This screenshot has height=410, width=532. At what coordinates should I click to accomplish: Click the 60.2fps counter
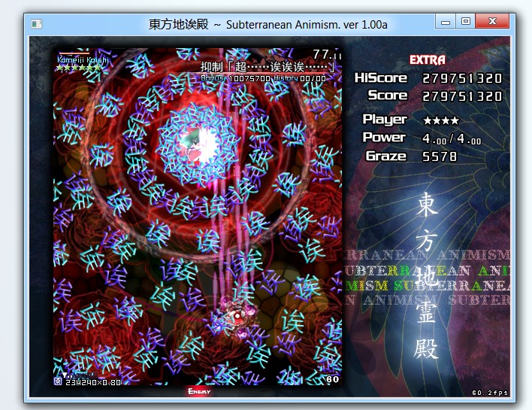point(488,393)
